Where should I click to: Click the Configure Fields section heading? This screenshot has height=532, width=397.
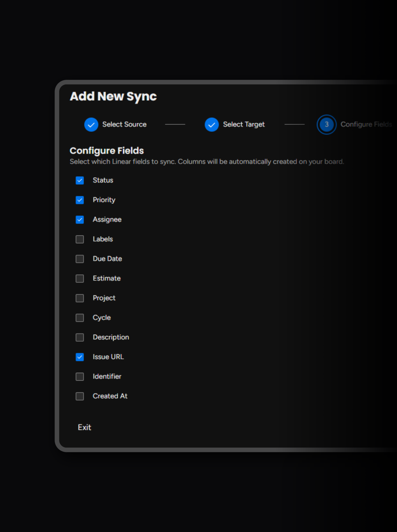[107, 151]
